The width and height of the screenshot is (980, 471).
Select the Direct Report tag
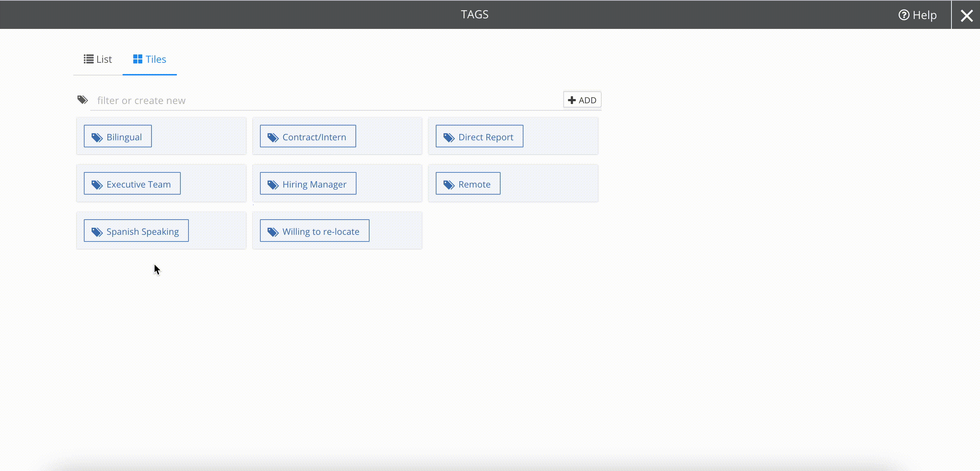coord(479,136)
